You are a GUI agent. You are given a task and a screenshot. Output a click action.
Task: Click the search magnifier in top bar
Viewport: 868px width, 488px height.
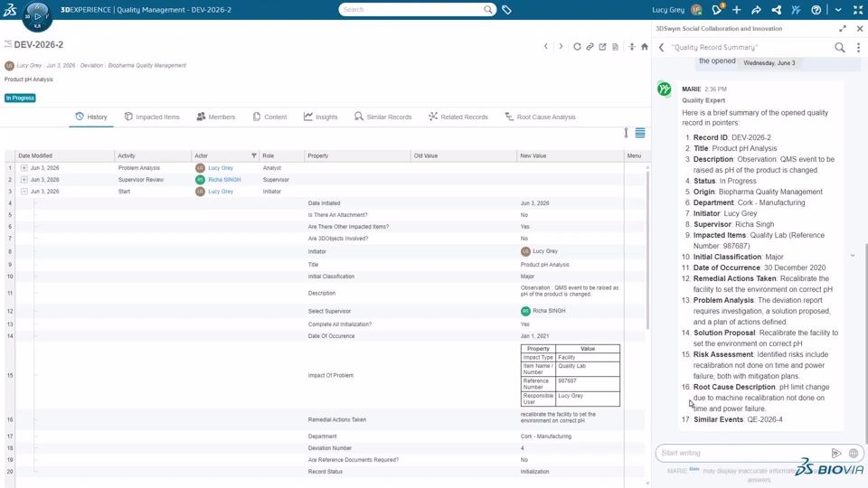tap(487, 9)
